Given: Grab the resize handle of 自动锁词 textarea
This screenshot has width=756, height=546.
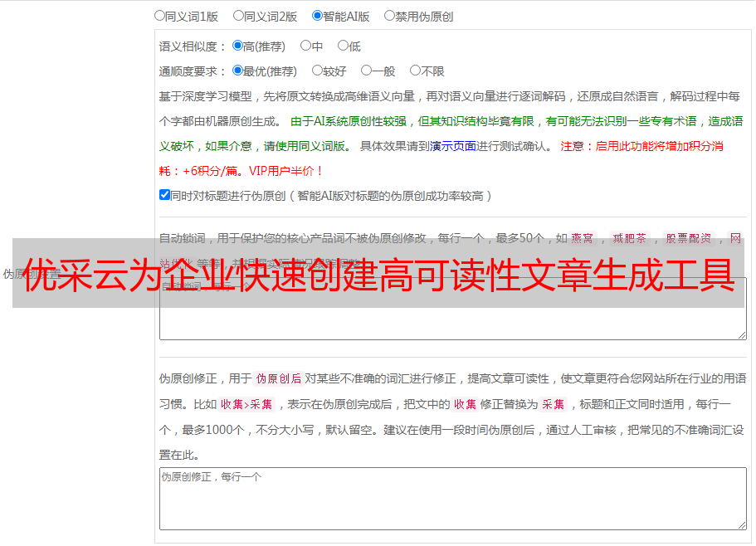Looking at the screenshot, I should (742, 335).
